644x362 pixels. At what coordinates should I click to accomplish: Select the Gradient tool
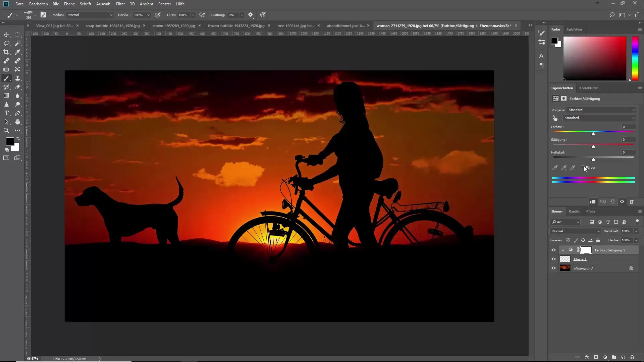pos(6,96)
